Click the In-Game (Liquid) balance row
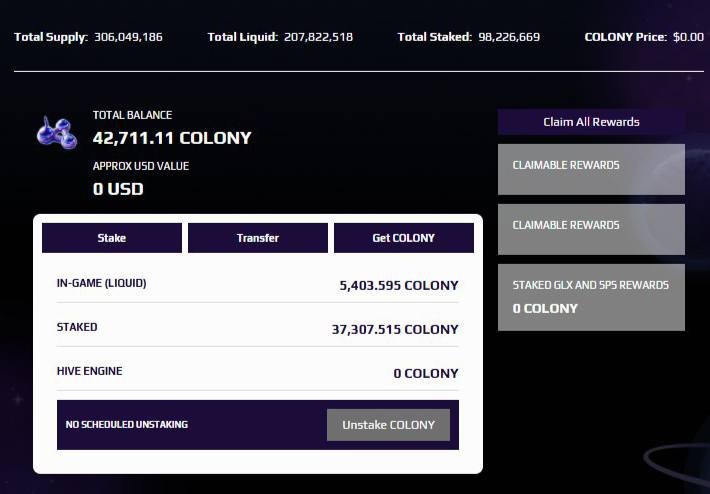 click(257, 284)
